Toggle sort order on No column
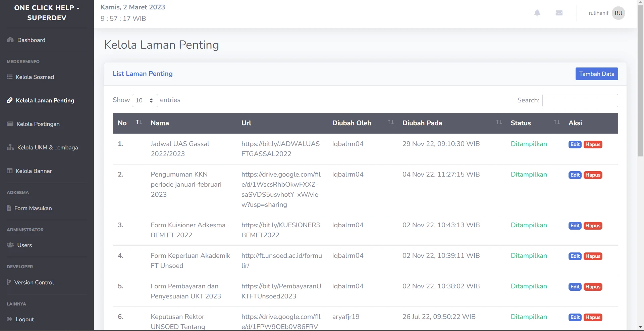This screenshot has width=644, height=331. (139, 123)
